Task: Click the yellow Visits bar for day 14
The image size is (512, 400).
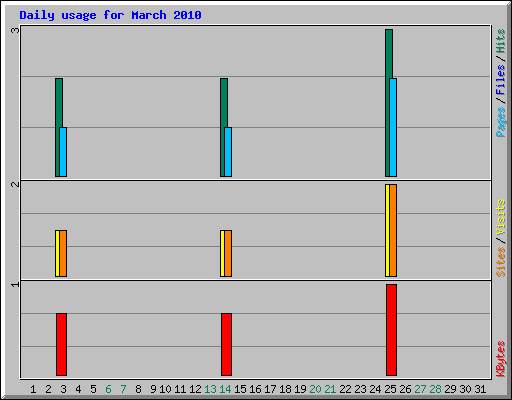Action: pos(222,253)
